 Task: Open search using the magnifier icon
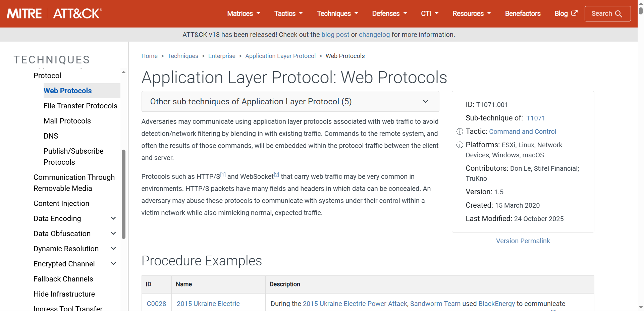tap(619, 14)
